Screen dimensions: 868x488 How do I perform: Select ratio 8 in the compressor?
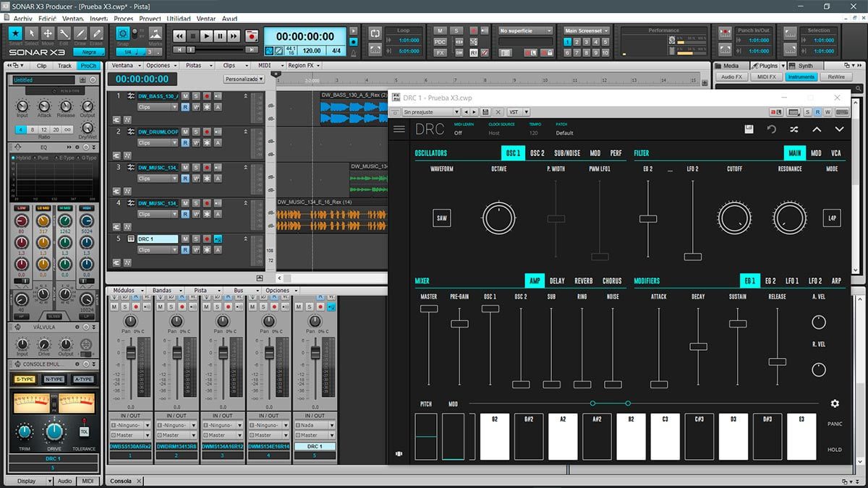point(33,129)
